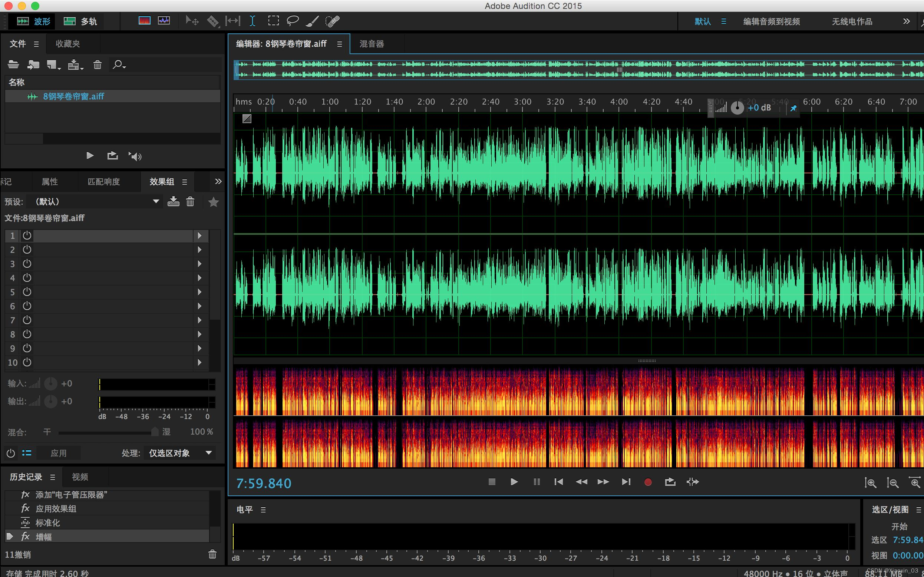Save the effects rack preset
This screenshot has height=577, width=924.
(173, 201)
